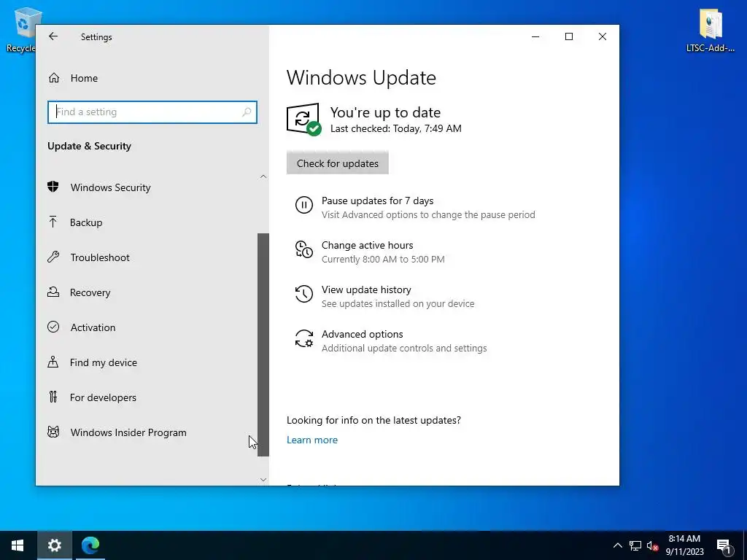Click the "You're up to date" text

tap(385, 112)
